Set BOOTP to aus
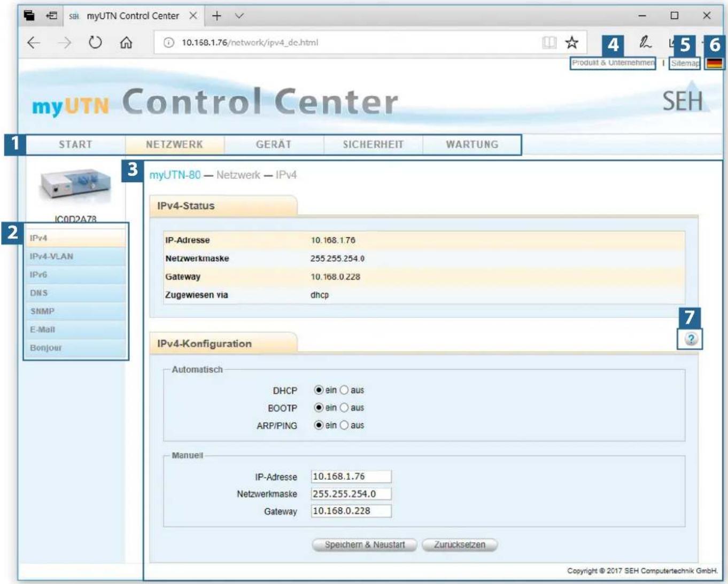This screenshot has height=584, width=728. [344, 408]
